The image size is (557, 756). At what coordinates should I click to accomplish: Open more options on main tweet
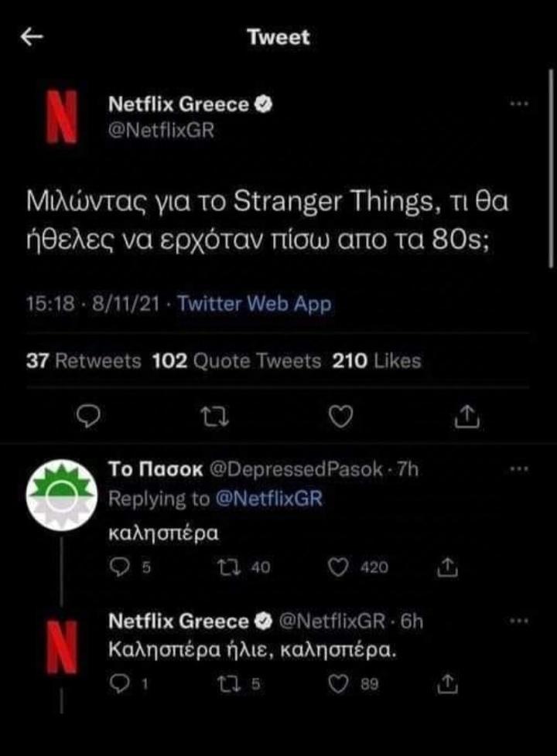[519, 104]
